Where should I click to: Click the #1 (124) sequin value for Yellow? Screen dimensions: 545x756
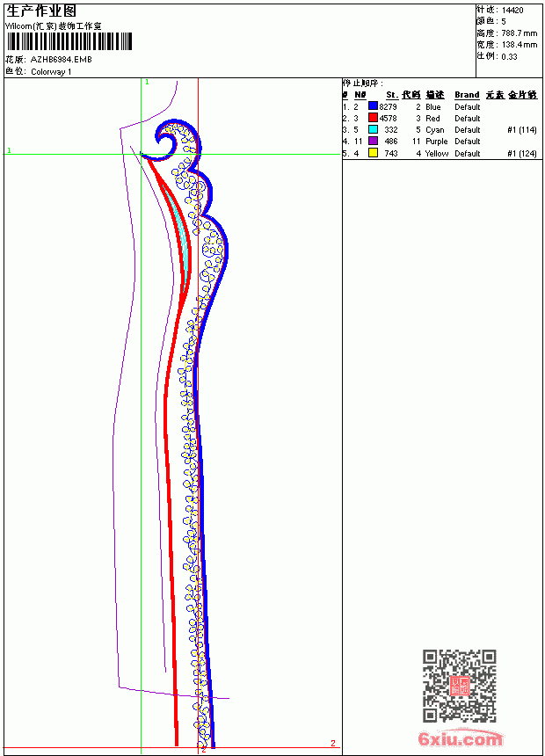click(522, 153)
